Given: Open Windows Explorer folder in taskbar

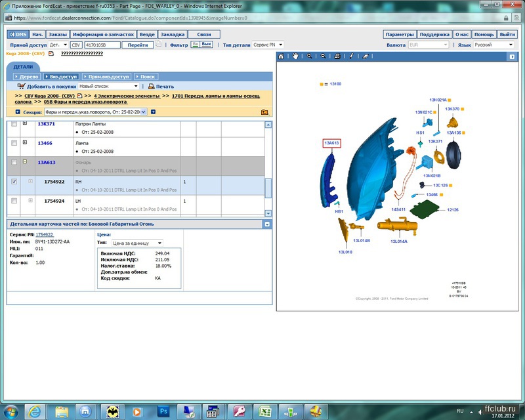Looking at the screenshot, I should pos(61,411).
